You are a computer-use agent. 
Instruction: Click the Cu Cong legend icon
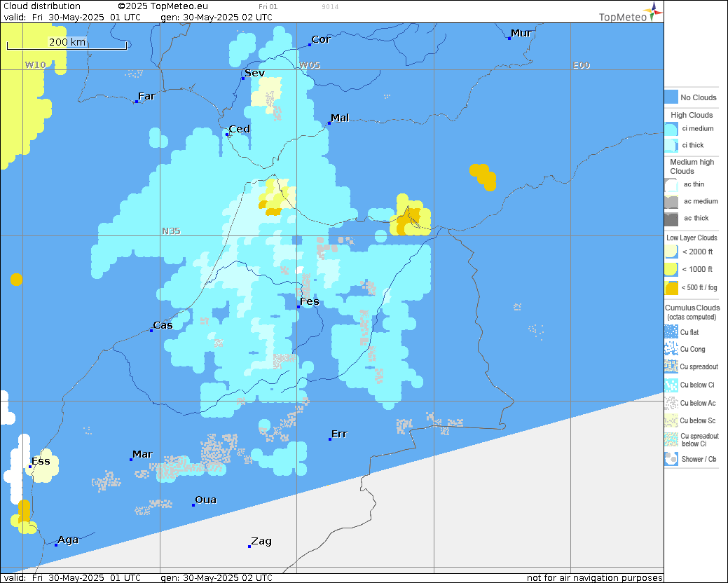tap(671, 349)
